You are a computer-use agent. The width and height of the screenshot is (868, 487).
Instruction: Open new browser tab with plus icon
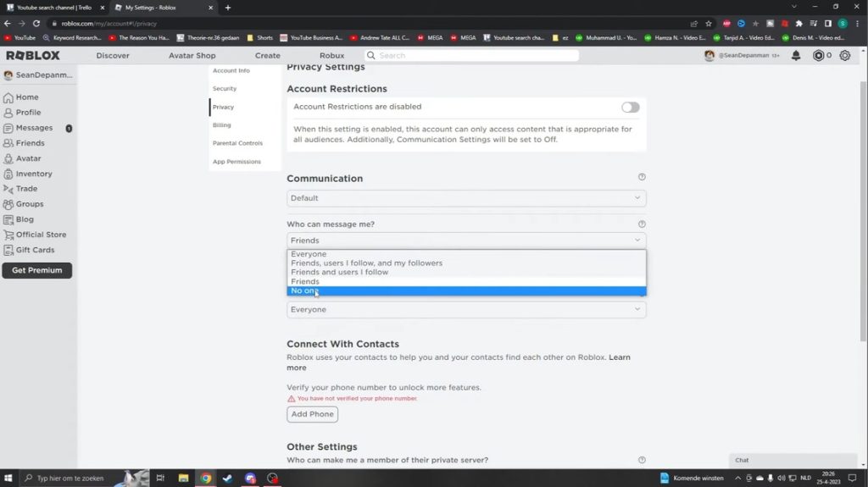[x=228, y=8]
